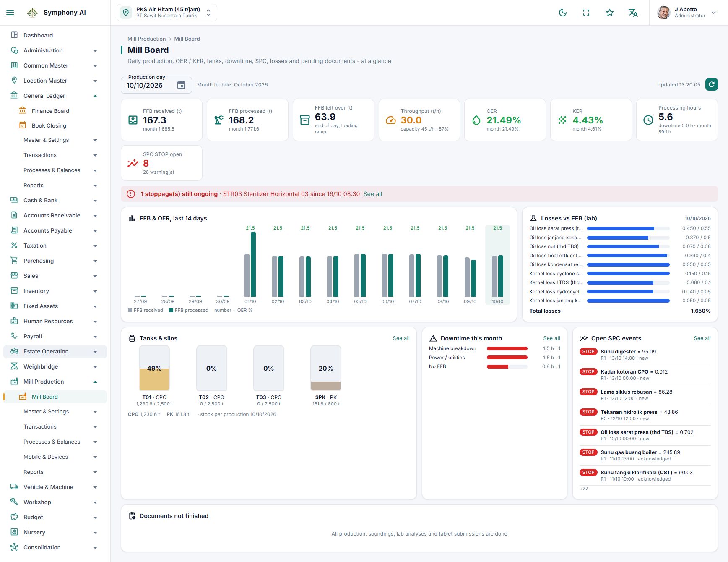Collapse the Mill Production section
728x562 pixels.
click(x=55, y=382)
